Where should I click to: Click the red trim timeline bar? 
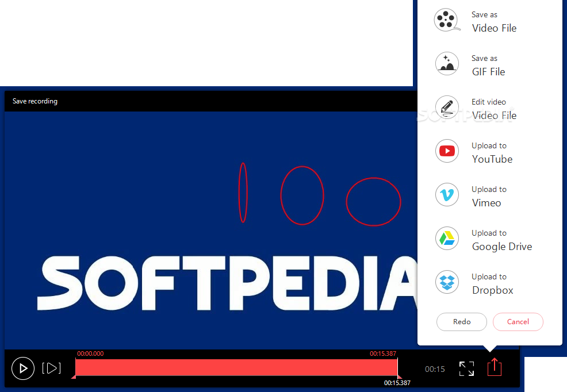tap(236, 367)
